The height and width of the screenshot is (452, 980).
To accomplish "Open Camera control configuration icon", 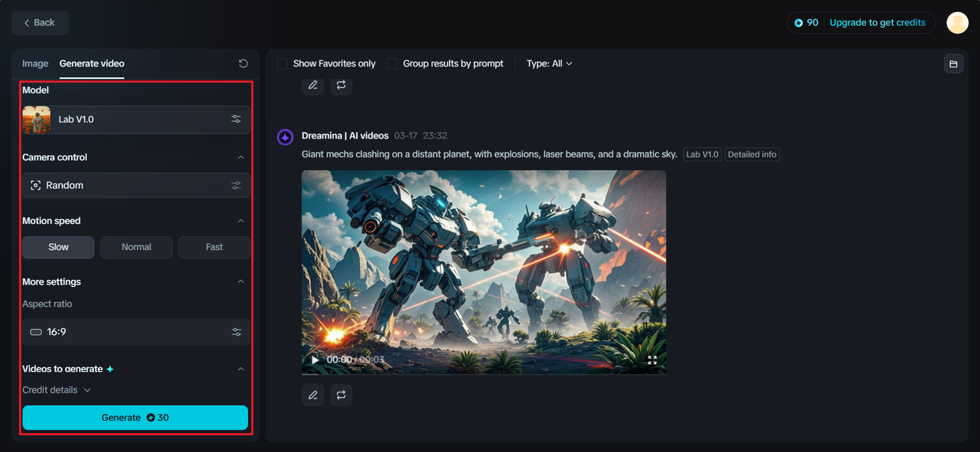I will click(x=236, y=185).
